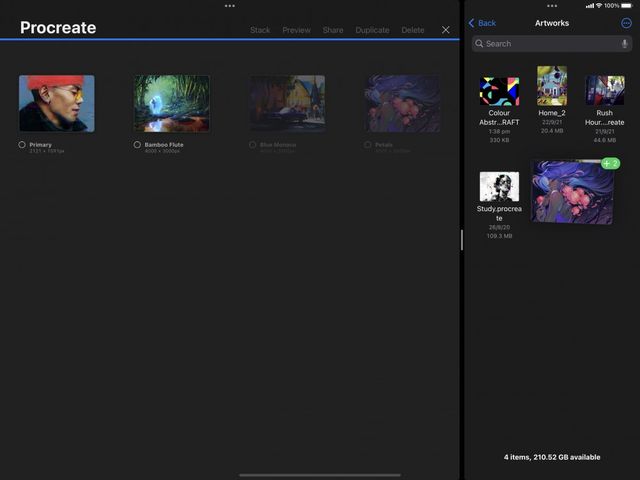Go Back in the Files app
The height and width of the screenshot is (480, 640).
482,23
